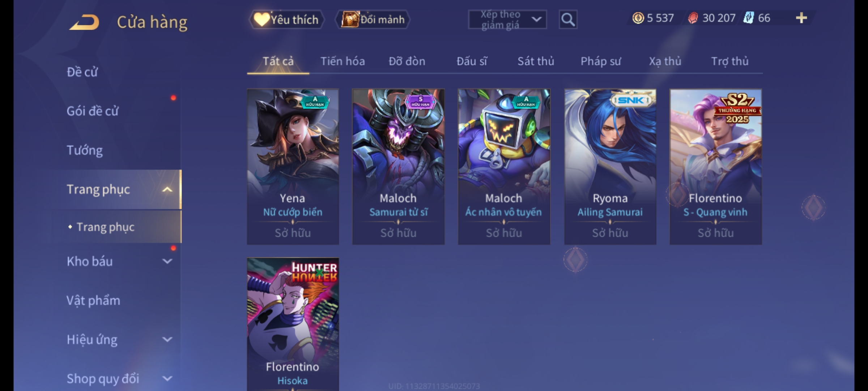Viewport: 868px width, 391px height.
Task: Open Xếp theo giảm giá sort dropdown
Action: click(507, 20)
